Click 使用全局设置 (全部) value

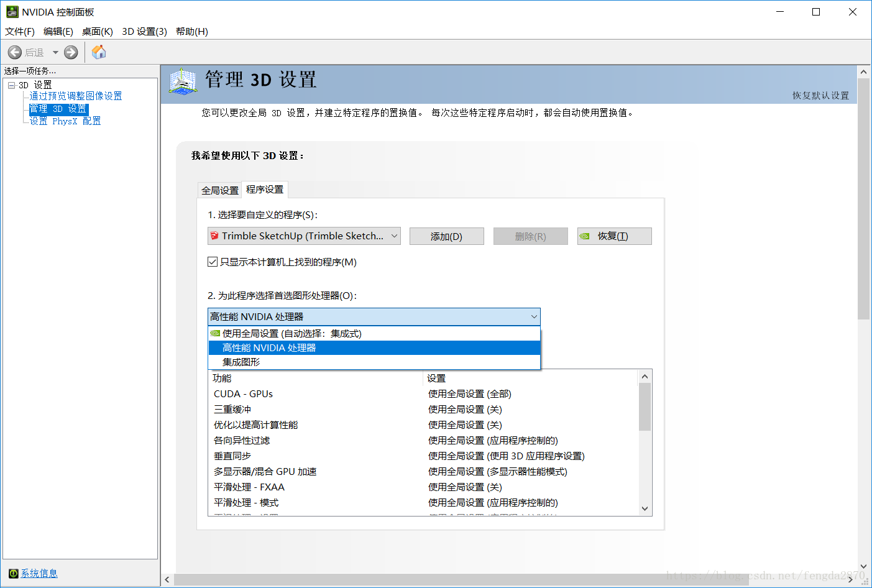[470, 393]
